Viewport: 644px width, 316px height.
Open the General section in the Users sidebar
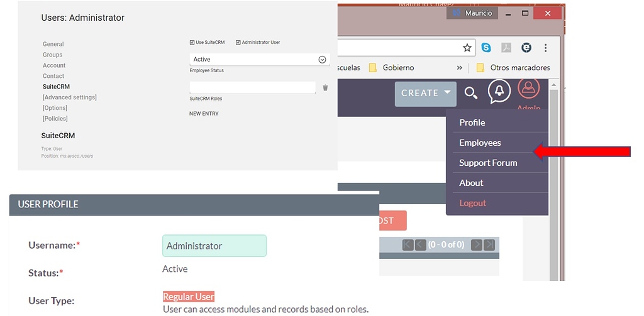(53, 44)
